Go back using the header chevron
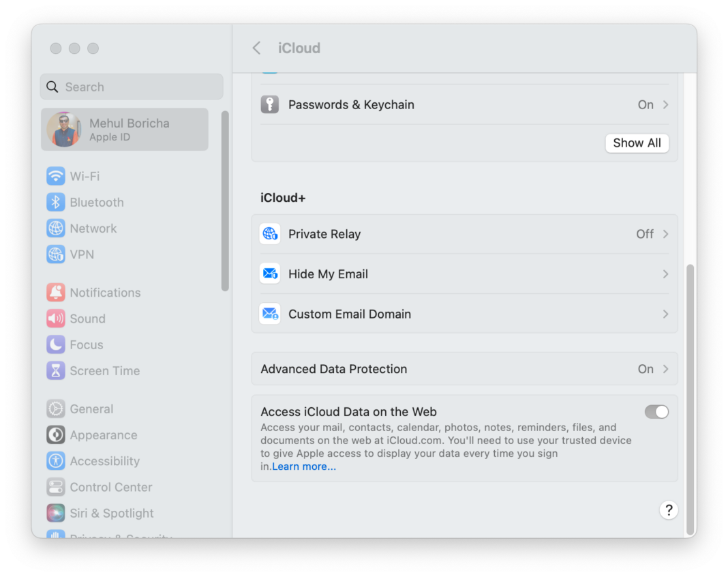The width and height of the screenshot is (728, 577). [257, 48]
